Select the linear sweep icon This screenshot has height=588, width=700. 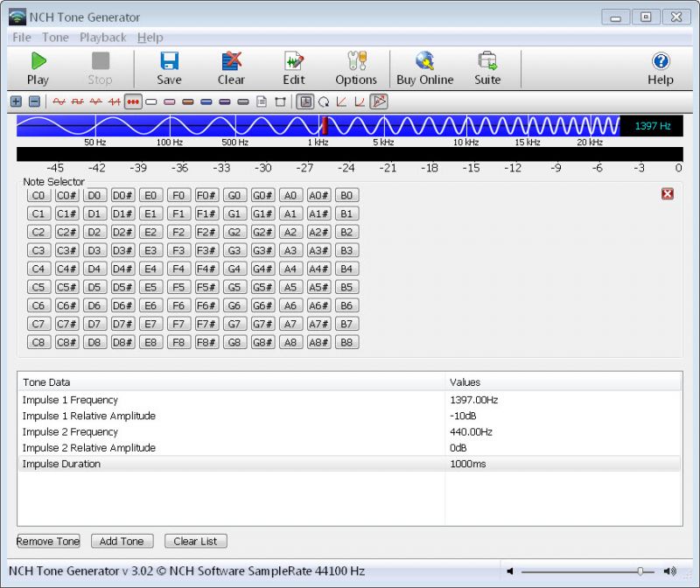pos(342,101)
